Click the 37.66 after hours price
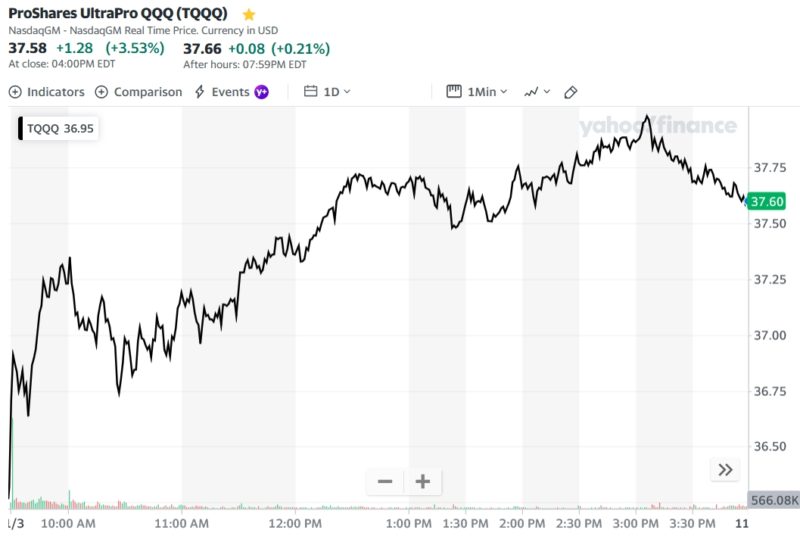 click(203, 48)
